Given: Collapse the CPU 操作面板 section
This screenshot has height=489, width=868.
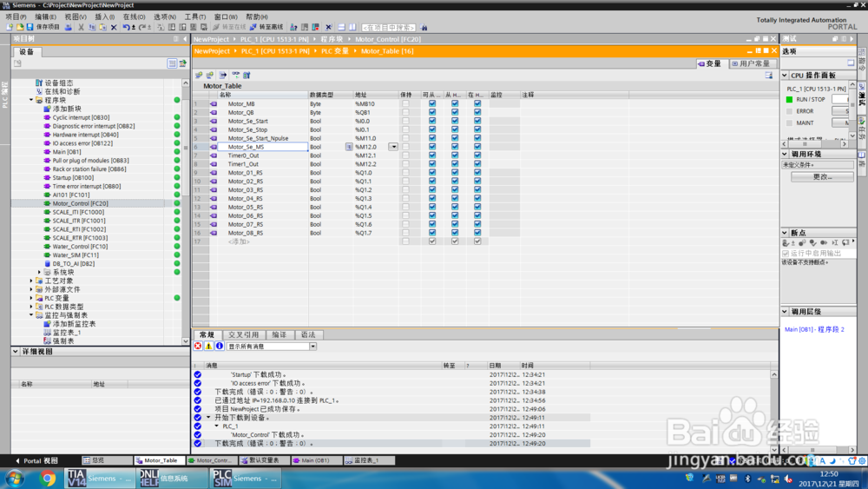Looking at the screenshot, I should [785, 76].
